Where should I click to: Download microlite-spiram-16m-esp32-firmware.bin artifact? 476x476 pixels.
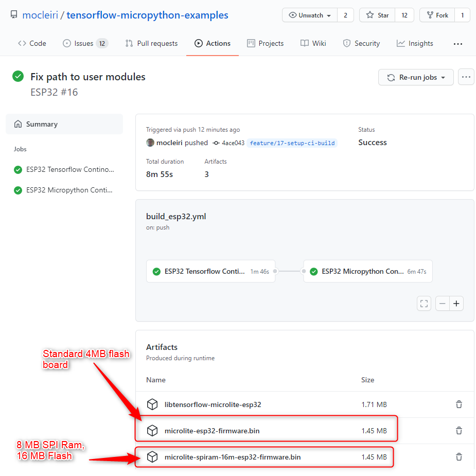click(233, 457)
